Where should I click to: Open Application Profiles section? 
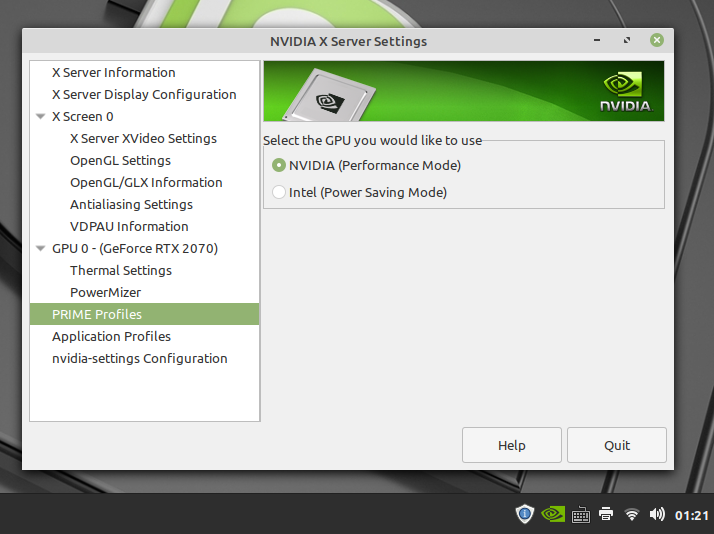[111, 337]
